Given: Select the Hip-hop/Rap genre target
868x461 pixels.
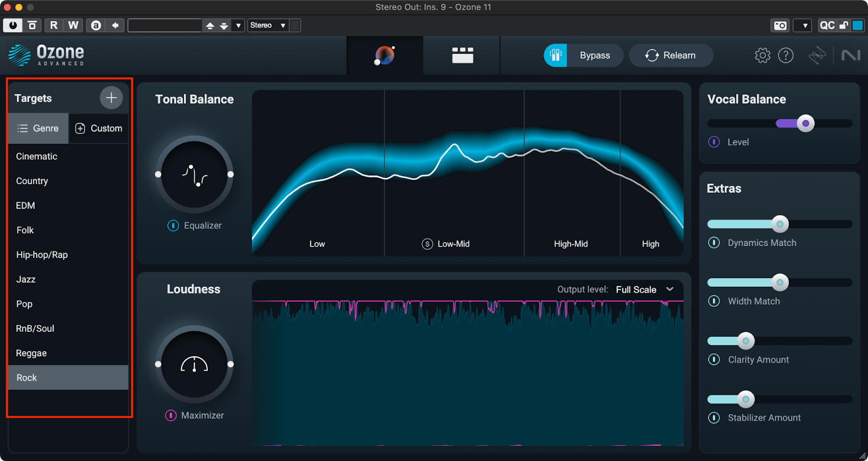Looking at the screenshot, I should click(68, 255).
